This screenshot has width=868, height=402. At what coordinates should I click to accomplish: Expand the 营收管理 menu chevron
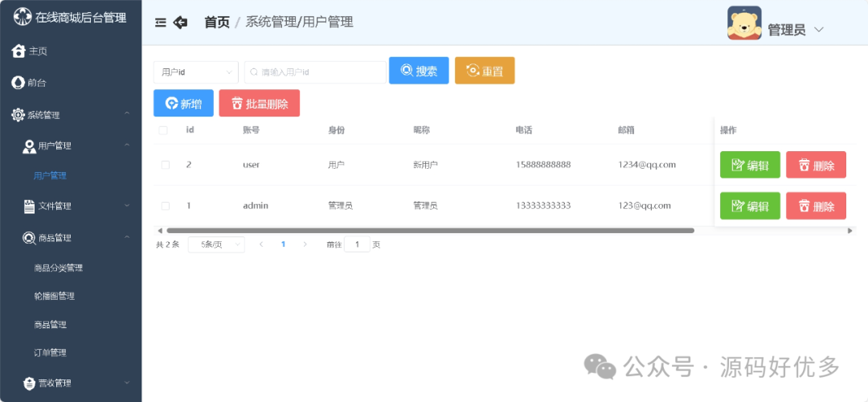(x=127, y=382)
